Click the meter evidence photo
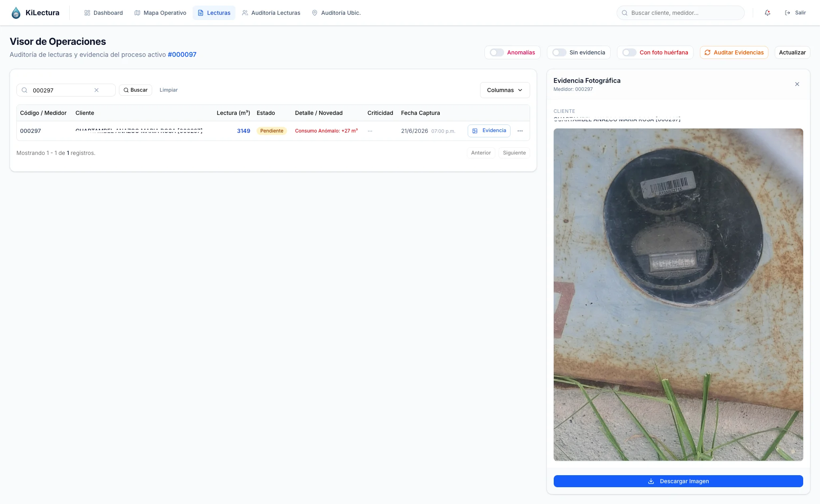Image resolution: width=820 pixels, height=504 pixels. coord(678,295)
